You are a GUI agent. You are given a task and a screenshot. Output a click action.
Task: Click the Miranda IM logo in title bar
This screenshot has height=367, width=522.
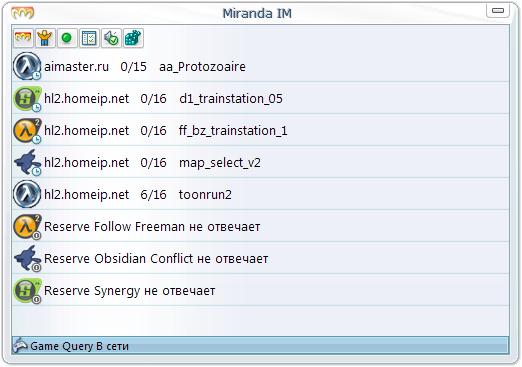click(x=23, y=13)
